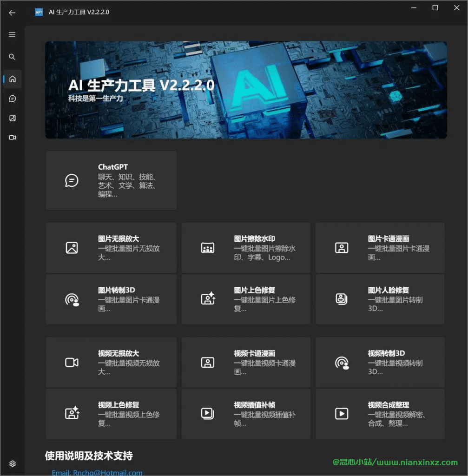The image size is (468, 476).
Task: Open 视频插值补帧 tool title
Action: tap(254, 405)
